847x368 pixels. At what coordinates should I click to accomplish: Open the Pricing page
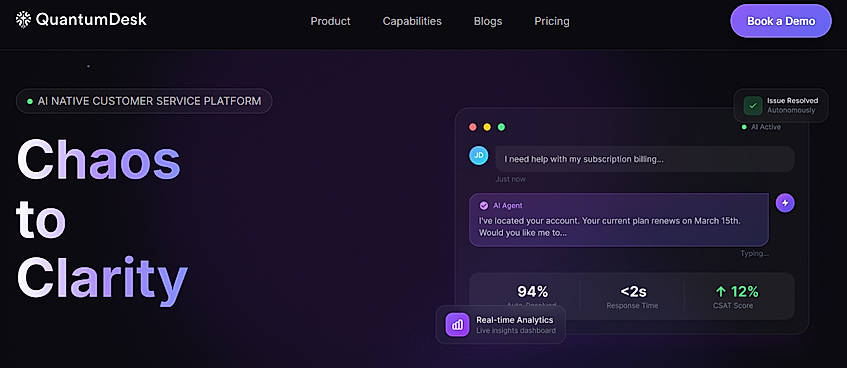coord(552,21)
